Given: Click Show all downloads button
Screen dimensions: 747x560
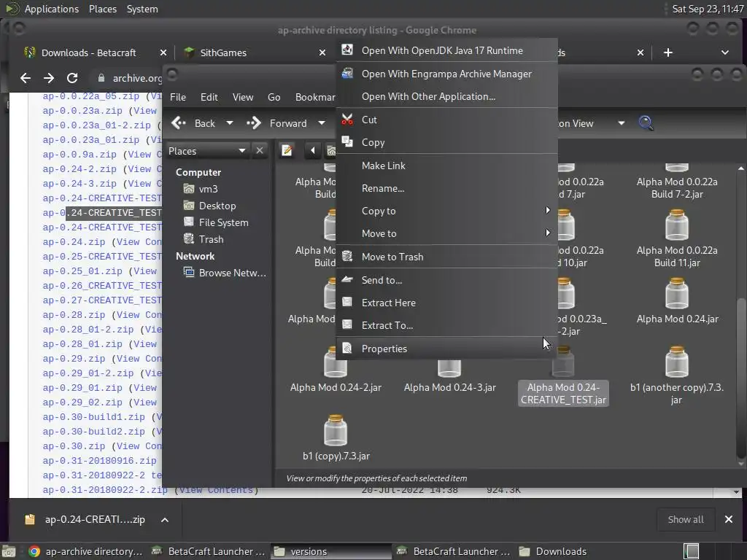Looking at the screenshot, I should point(686,519).
